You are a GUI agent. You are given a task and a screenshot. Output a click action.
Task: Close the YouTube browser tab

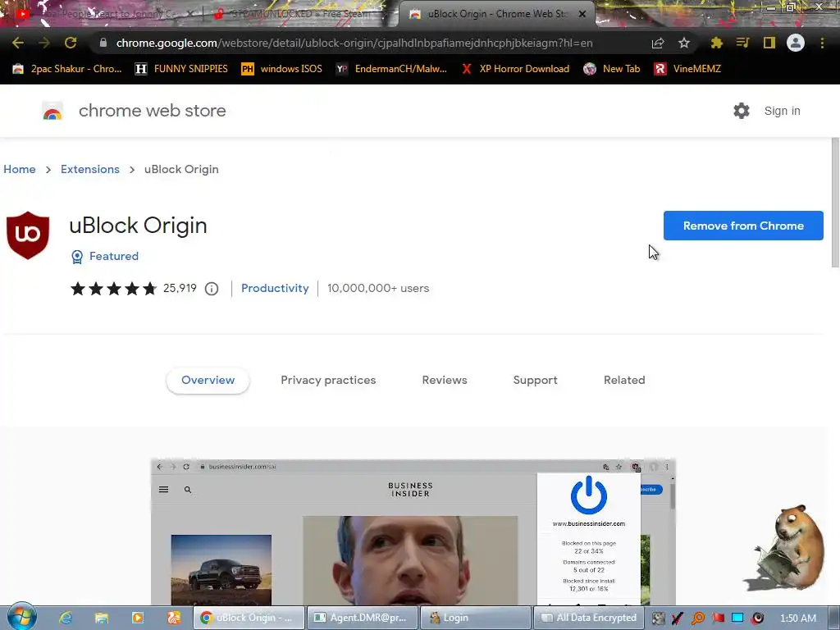190,14
